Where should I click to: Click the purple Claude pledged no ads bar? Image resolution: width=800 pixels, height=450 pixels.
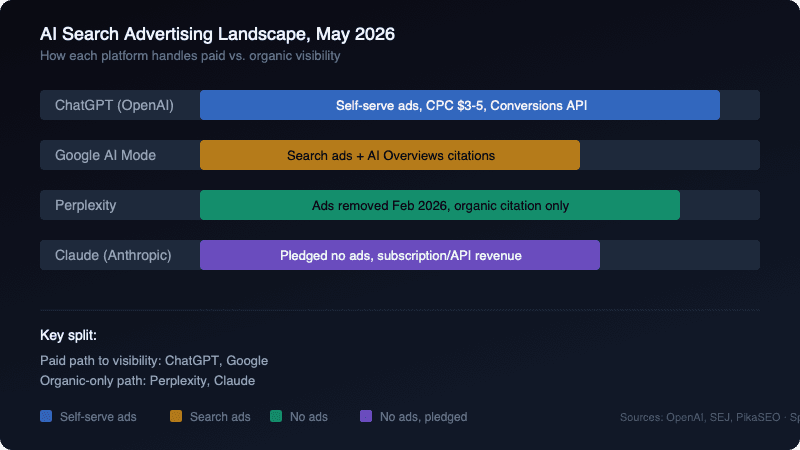click(x=400, y=255)
